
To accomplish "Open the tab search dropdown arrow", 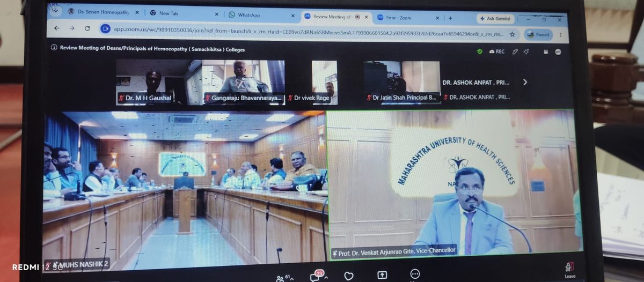I will pos(55,11).
